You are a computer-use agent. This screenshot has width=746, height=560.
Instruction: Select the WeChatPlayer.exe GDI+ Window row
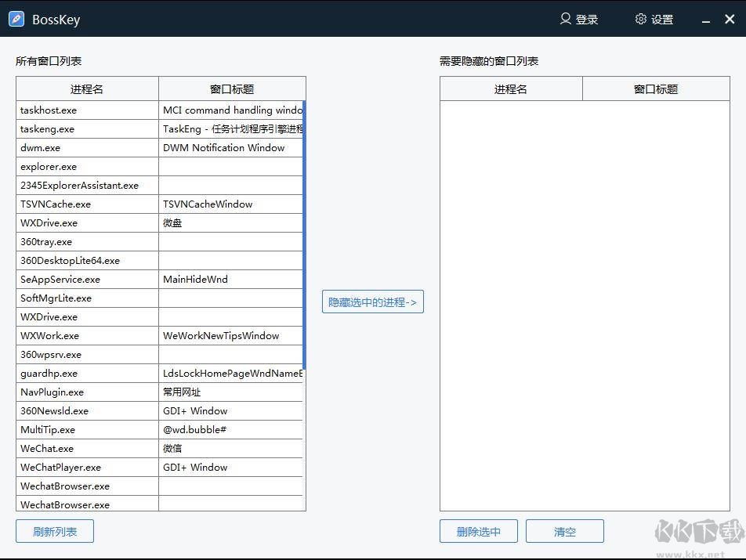click(86, 467)
